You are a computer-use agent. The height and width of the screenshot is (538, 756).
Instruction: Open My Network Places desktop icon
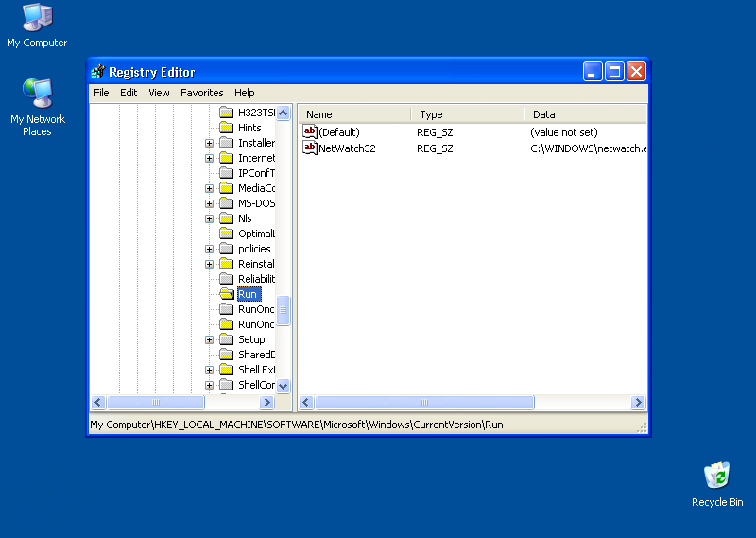pyautogui.click(x=37, y=107)
